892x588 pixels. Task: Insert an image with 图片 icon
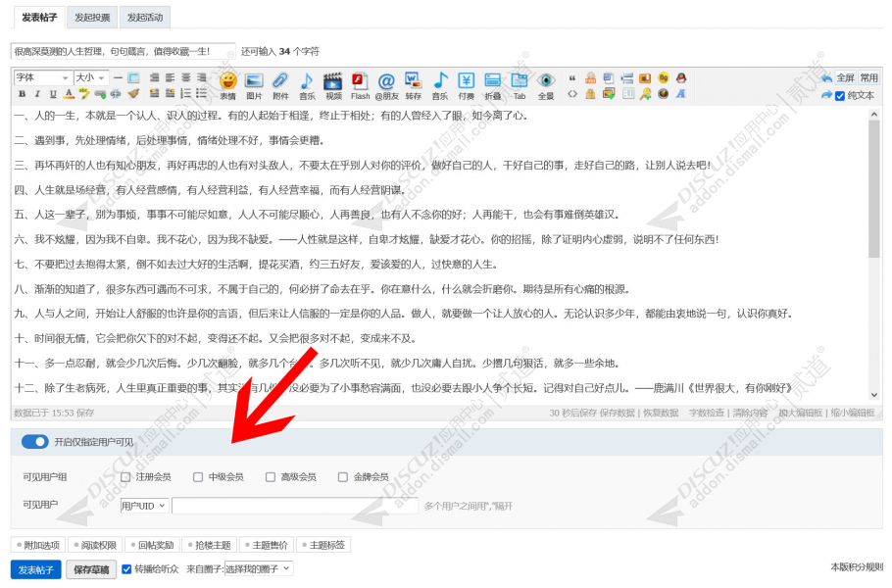pos(254,86)
